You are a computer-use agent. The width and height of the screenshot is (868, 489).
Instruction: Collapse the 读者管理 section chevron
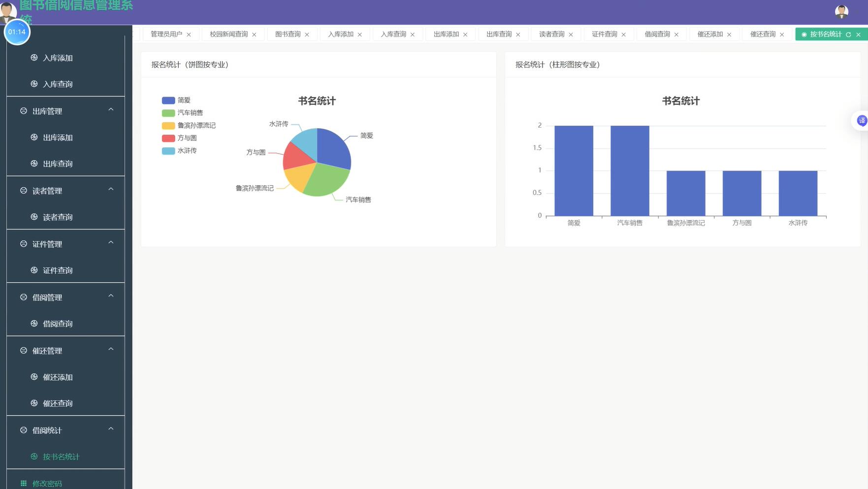coord(111,189)
